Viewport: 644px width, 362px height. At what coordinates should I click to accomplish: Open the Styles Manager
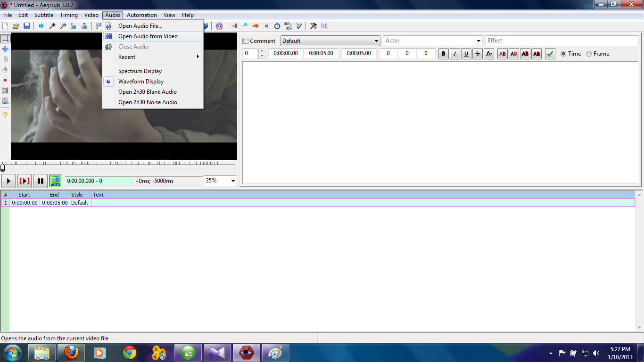coord(219,26)
